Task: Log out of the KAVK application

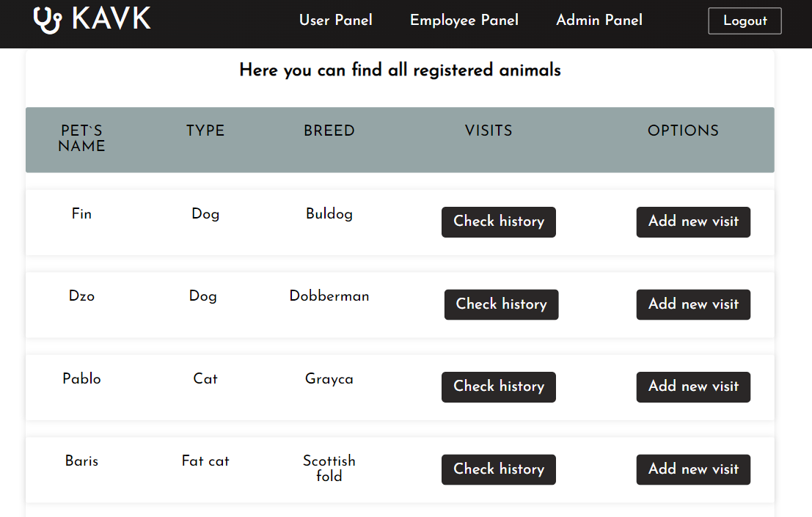Action: click(x=745, y=21)
